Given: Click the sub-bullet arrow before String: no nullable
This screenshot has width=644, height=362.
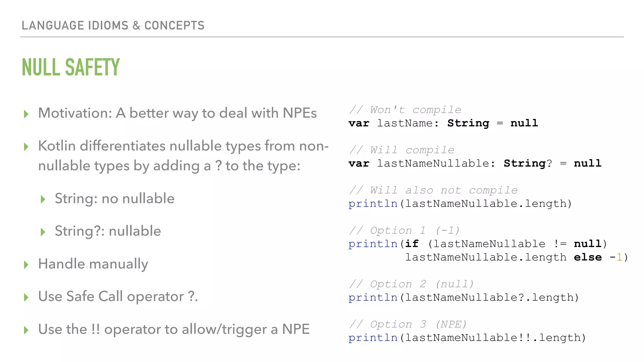Looking at the screenshot, I should tap(43, 199).
